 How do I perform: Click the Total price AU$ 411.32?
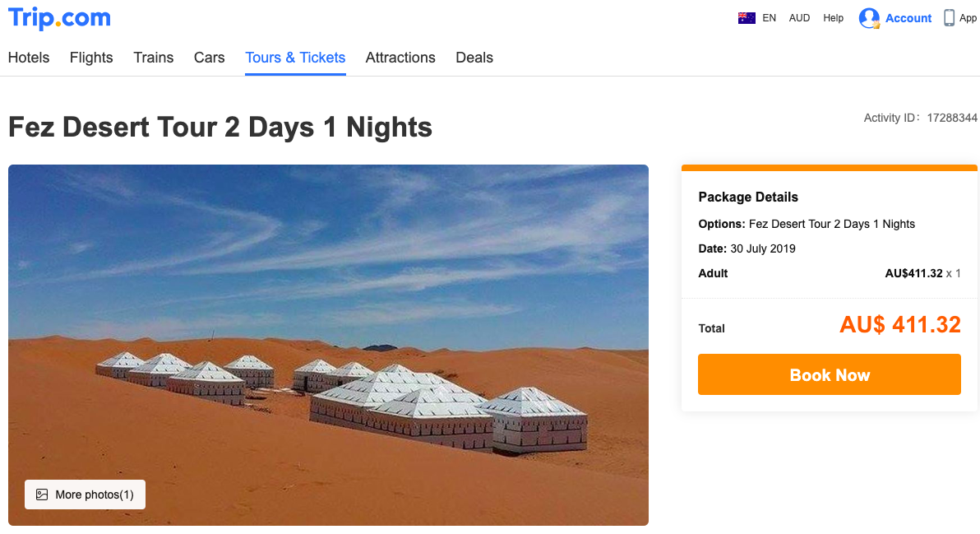point(899,325)
